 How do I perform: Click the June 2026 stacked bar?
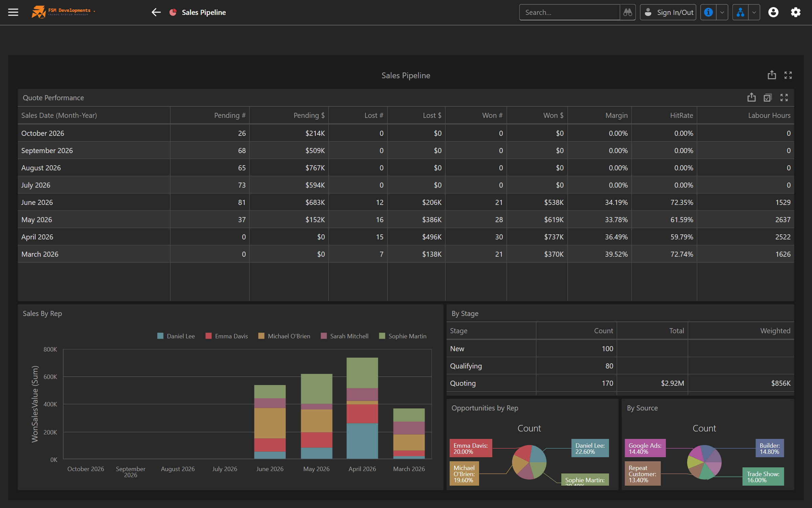coord(270,422)
